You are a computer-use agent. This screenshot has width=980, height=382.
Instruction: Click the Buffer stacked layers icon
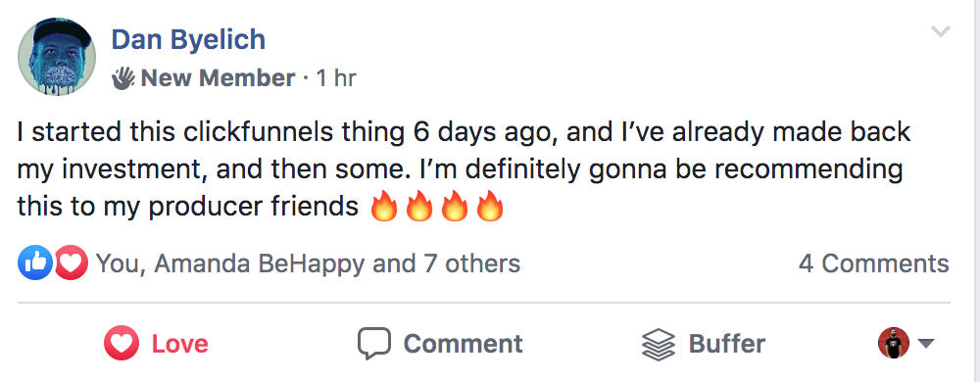[659, 344]
